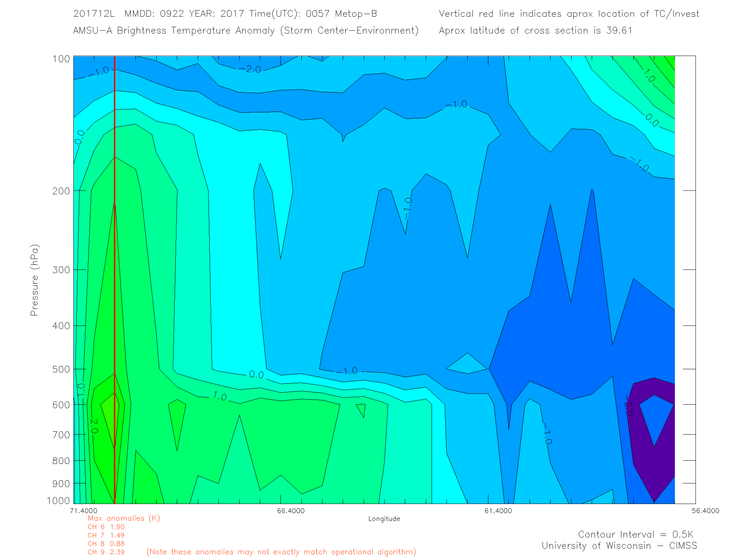732x560 pixels.
Task: Click the 2.0 contour label near storm center
Action: point(94,426)
